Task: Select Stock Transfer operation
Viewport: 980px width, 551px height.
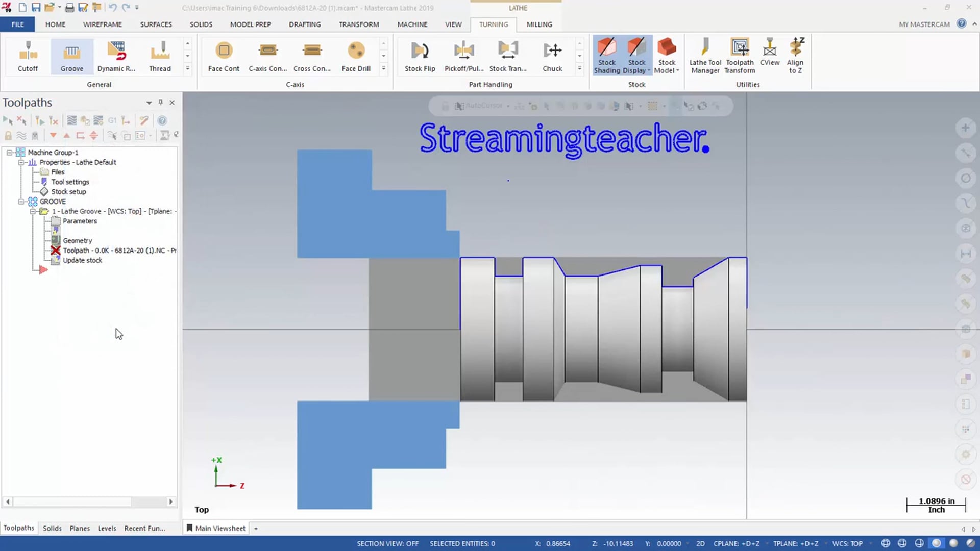Action: (x=508, y=56)
